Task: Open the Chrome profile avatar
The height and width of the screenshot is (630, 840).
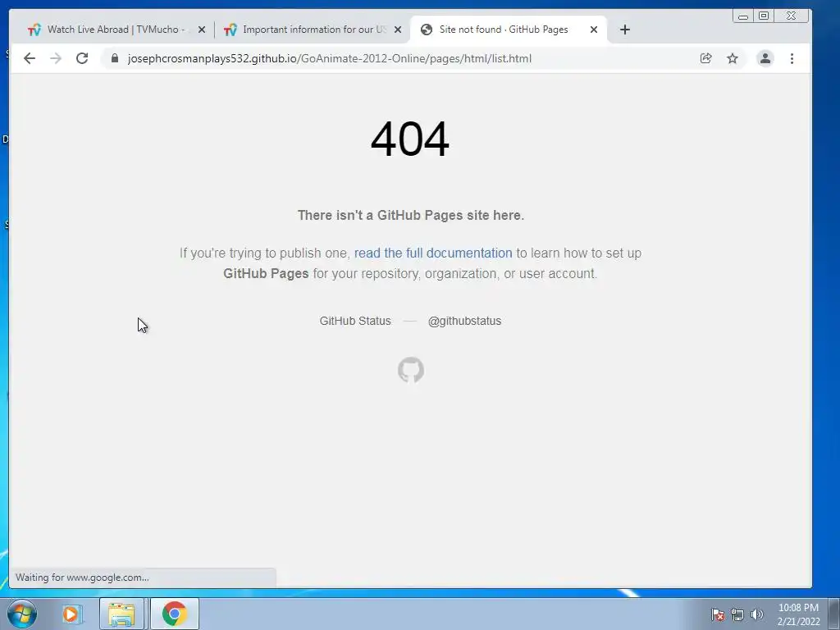Action: click(x=765, y=58)
